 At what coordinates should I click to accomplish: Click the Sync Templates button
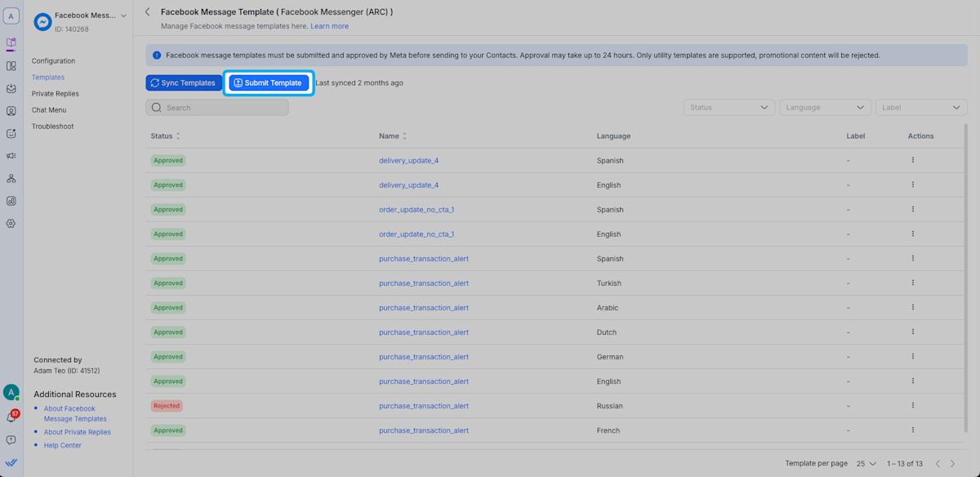coord(183,82)
